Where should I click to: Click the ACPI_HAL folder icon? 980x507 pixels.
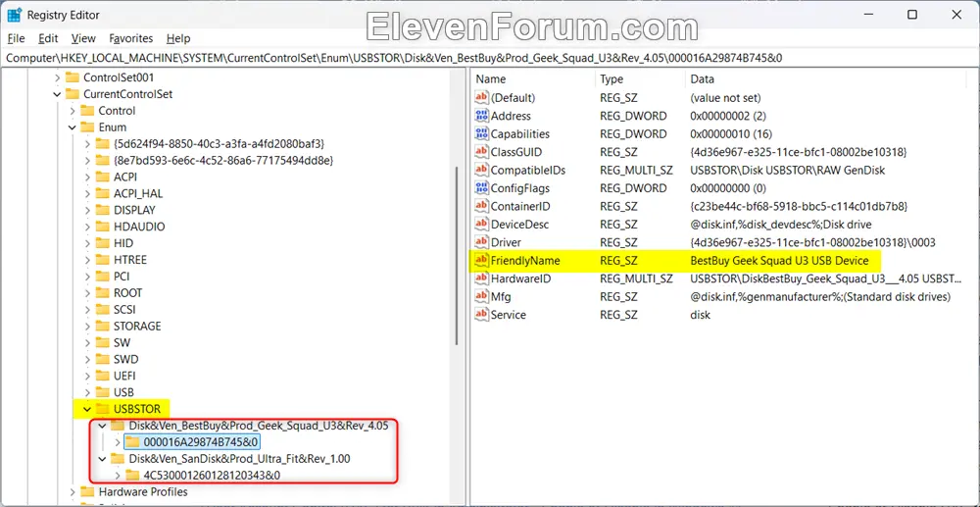(103, 194)
